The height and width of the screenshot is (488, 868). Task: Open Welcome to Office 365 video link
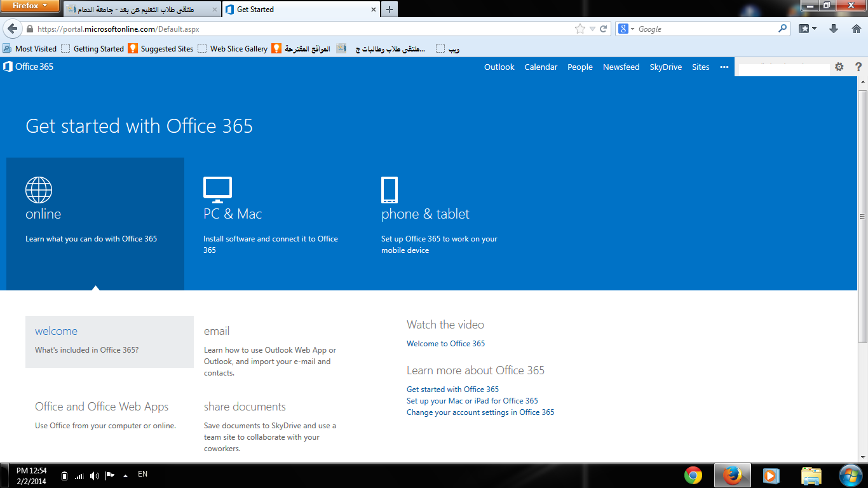click(x=445, y=344)
